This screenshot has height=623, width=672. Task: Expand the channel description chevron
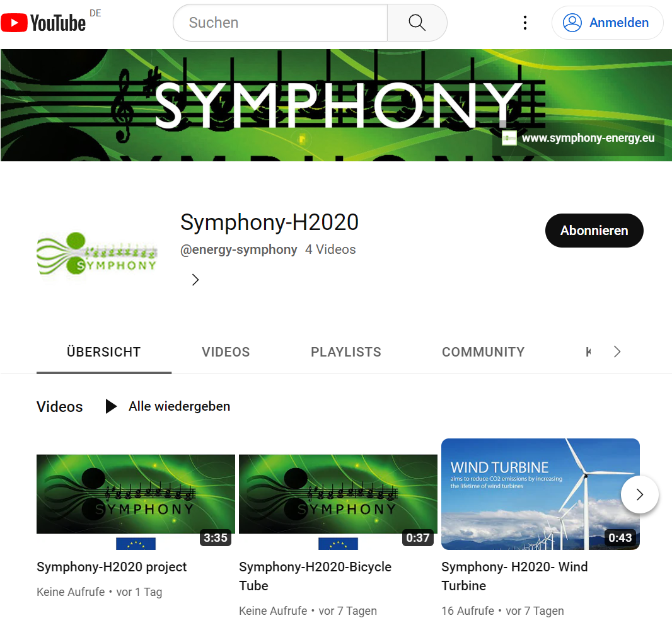tap(195, 280)
